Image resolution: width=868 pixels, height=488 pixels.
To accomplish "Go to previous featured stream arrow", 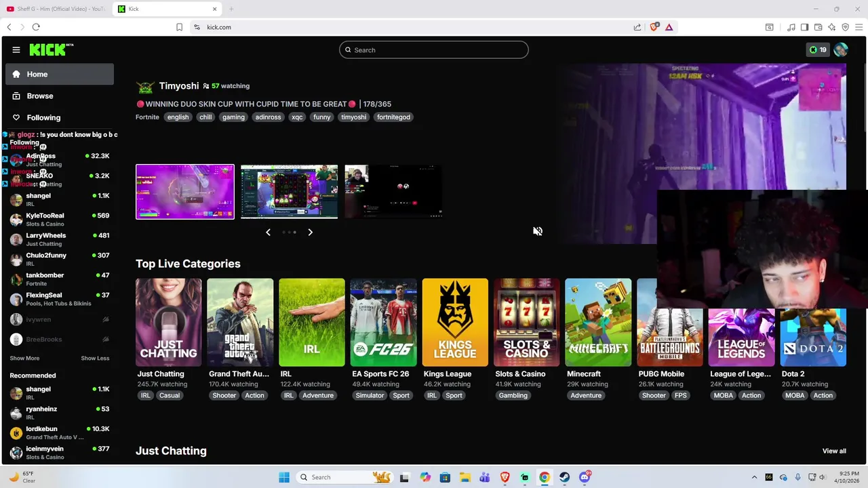I will click(268, 232).
